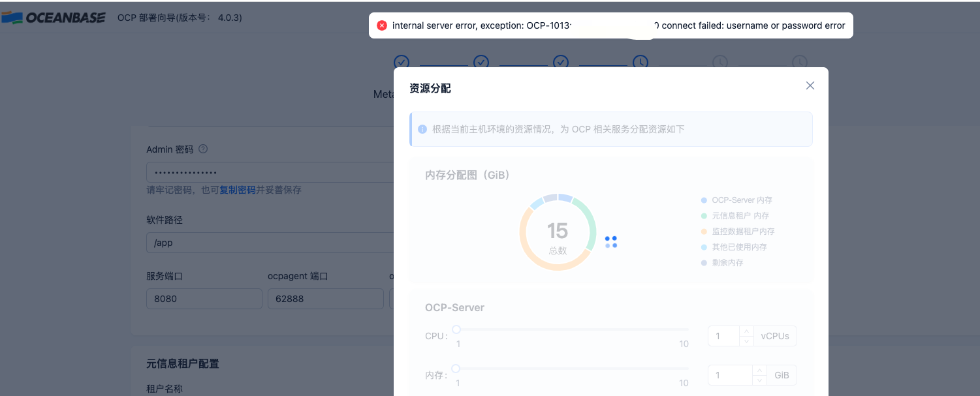Click the vCPUs unit label

pos(775,336)
